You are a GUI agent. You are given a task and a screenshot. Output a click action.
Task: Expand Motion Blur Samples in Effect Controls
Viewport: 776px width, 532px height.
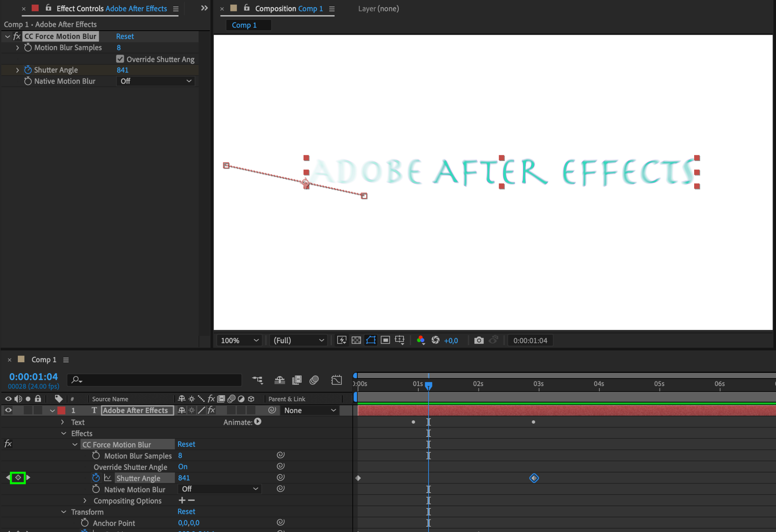(x=17, y=47)
